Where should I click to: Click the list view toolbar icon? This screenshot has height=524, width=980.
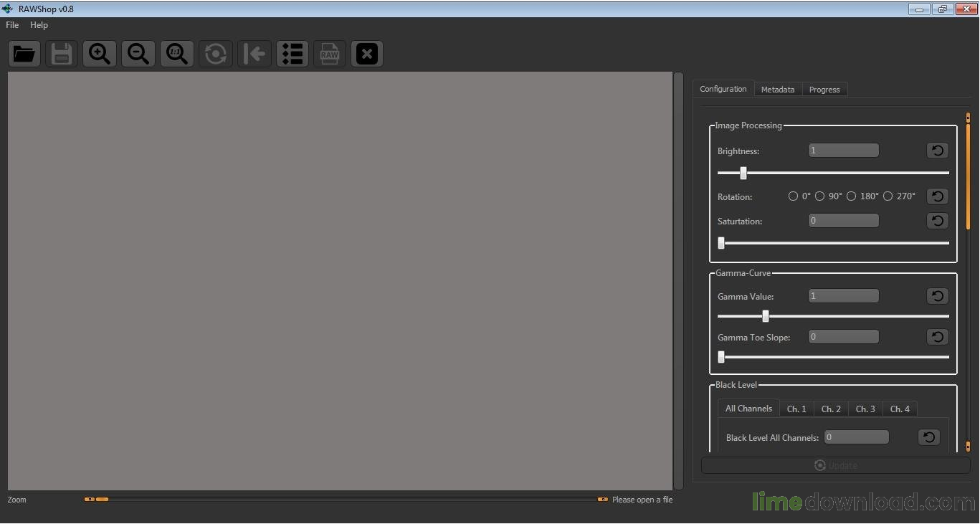point(292,54)
